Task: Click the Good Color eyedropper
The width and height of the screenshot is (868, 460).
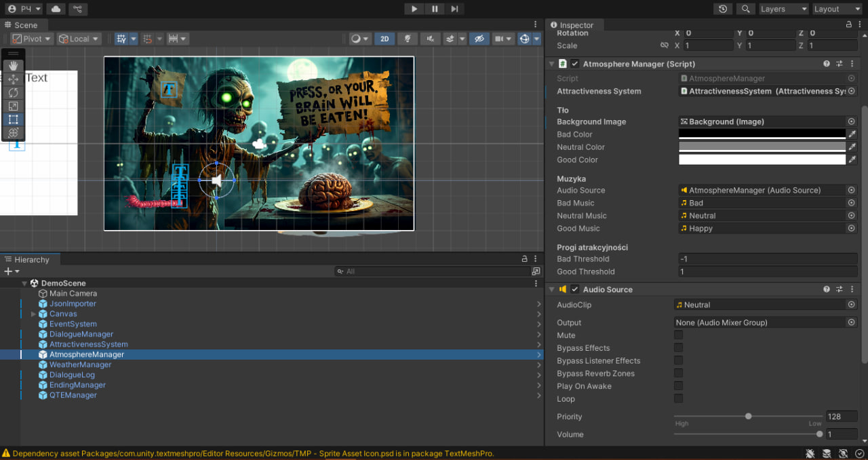Action: pos(852,160)
